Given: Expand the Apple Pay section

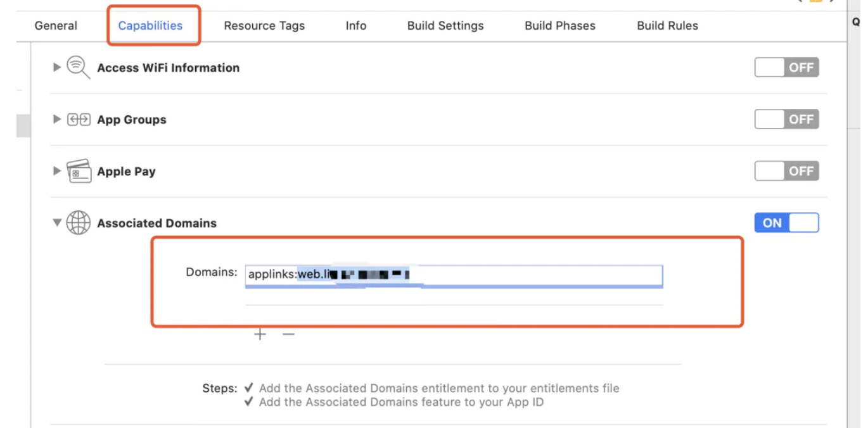Looking at the screenshot, I should pos(57,171).
